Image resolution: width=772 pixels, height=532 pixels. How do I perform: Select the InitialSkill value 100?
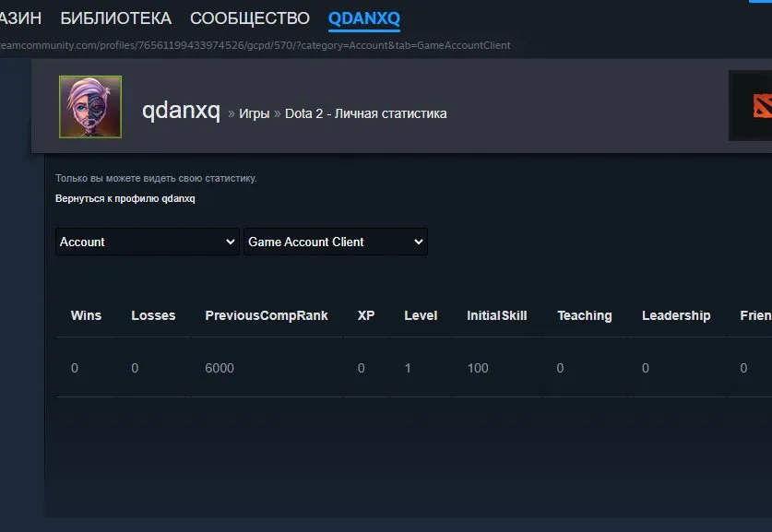(478, 368)
